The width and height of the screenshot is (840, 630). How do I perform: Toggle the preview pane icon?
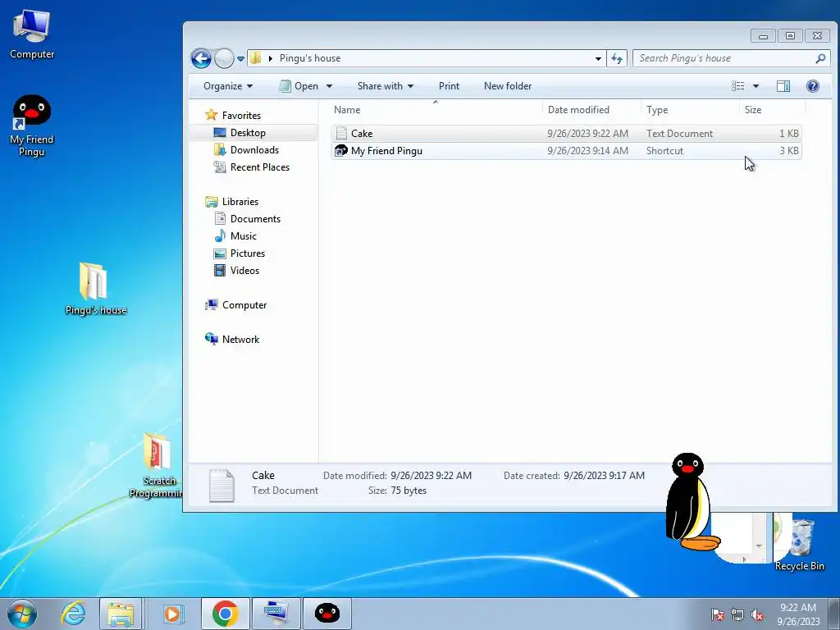click(783, 86)
